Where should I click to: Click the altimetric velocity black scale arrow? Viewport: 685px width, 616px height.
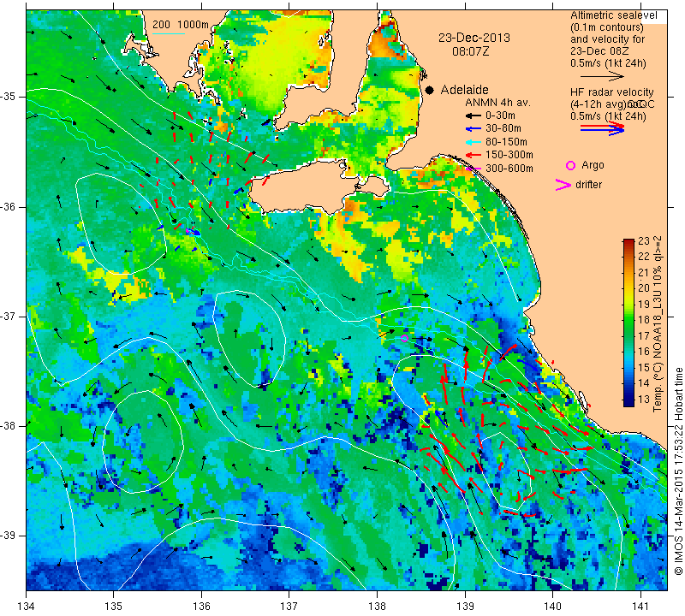pyautogui.click(x=602, y=76)
